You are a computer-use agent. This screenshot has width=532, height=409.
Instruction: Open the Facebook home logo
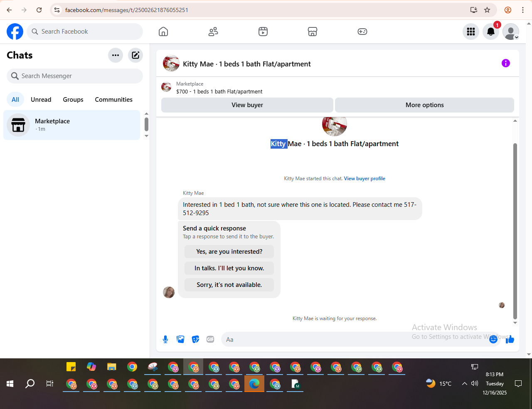15,32
